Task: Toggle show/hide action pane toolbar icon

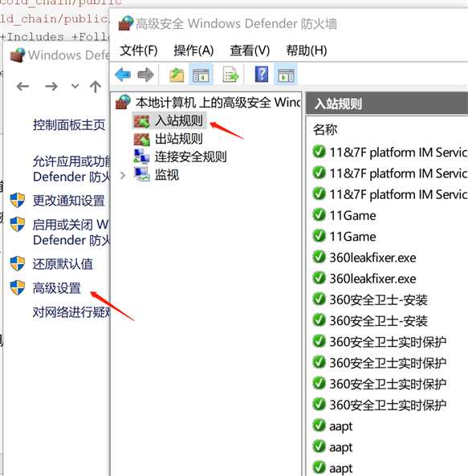Action: coord(286,75)
